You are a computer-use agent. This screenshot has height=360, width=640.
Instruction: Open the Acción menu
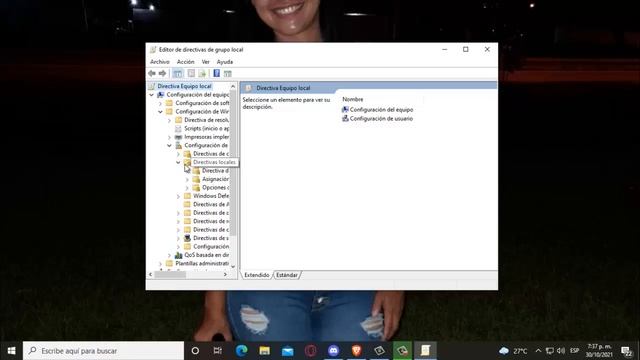185,62
